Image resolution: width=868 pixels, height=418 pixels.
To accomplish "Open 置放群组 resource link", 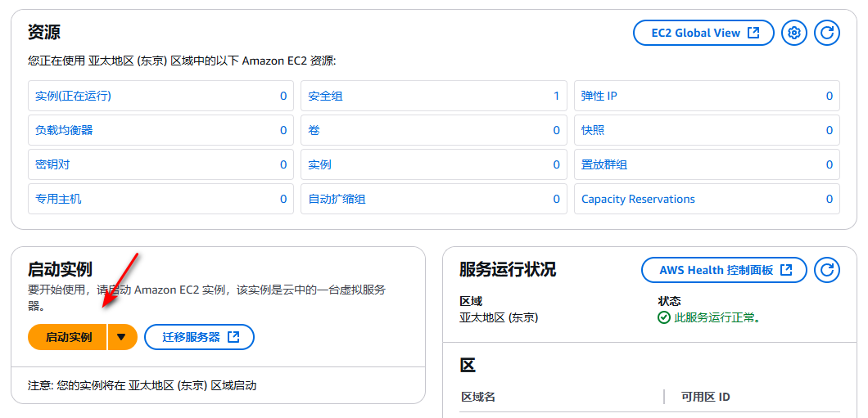I will click(604, 164).
